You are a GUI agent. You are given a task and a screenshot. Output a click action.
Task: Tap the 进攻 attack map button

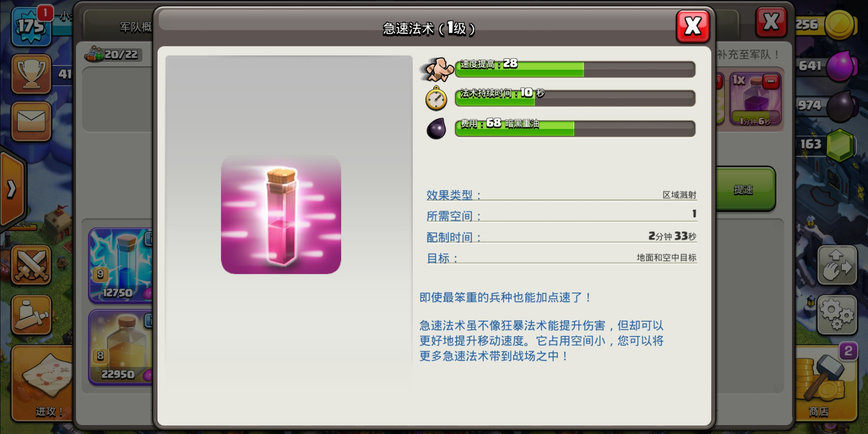43,383
